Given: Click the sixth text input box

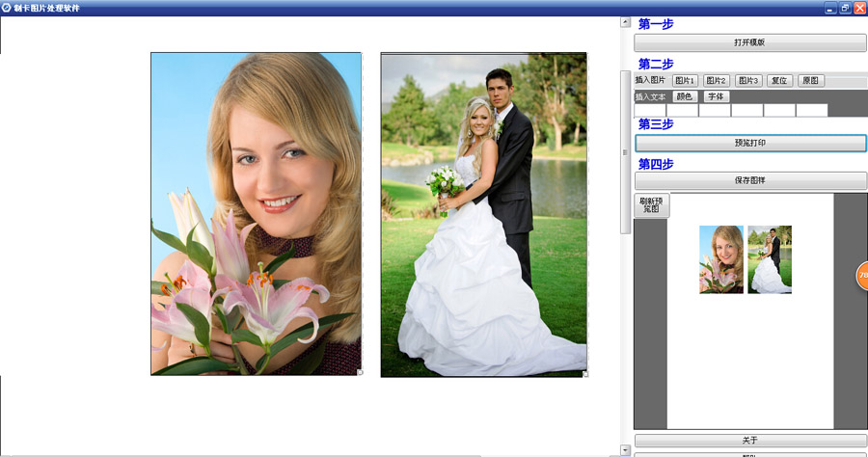Looking at the screenshot, I should click(811, 110).
